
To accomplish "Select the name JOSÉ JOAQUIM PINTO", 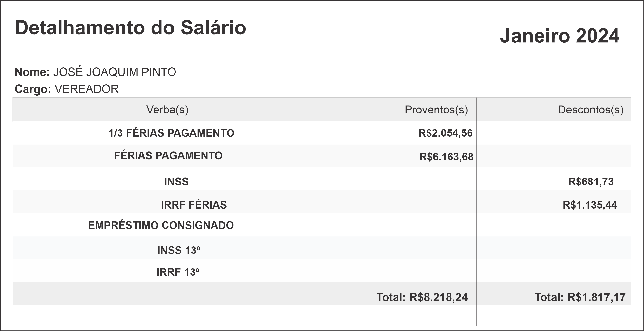I will [115, 72].
